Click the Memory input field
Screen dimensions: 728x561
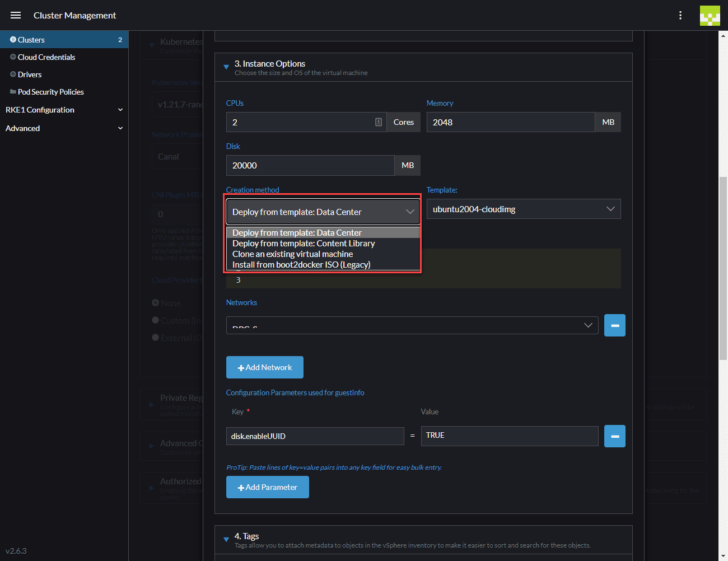pyautogui.click(x=510, y=122)
